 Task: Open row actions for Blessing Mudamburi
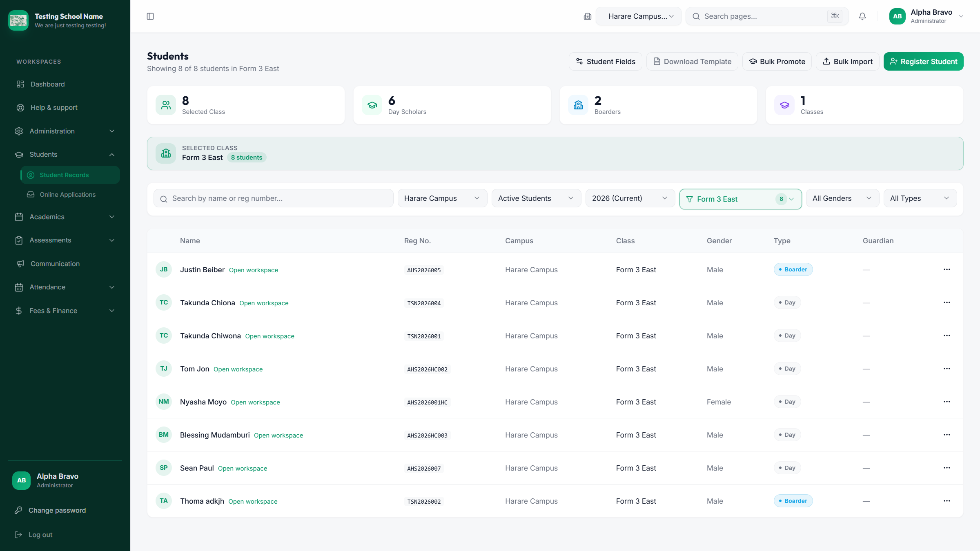click(x=947, y=435)
